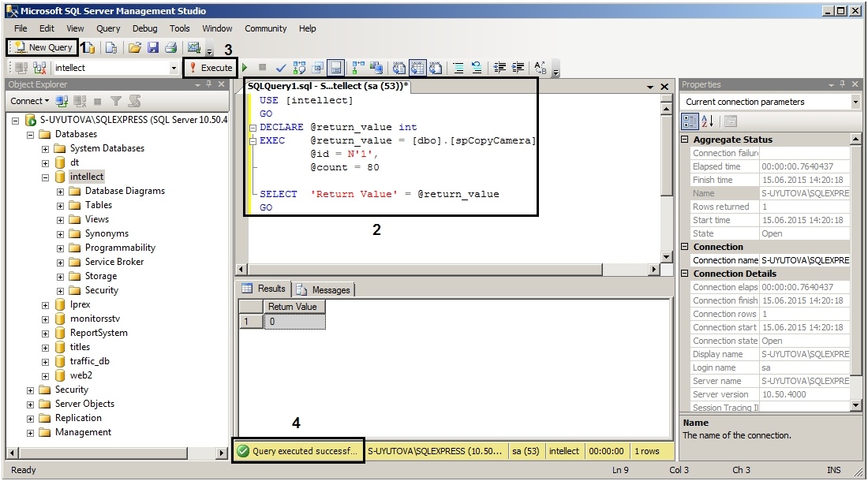The width and height of the screenshot is (868, 481).
Task: Open the Query menu
Action: (x=108, y=28)
